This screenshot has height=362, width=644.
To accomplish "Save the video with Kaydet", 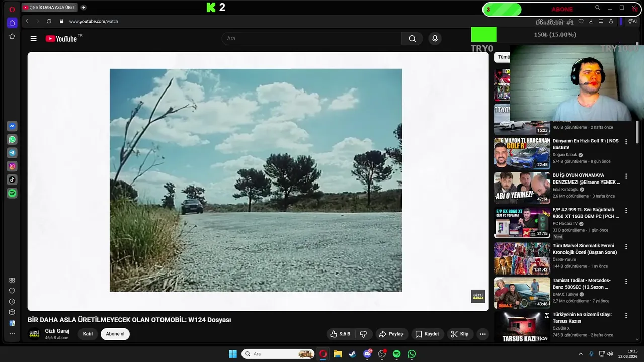I will (427, 334).
